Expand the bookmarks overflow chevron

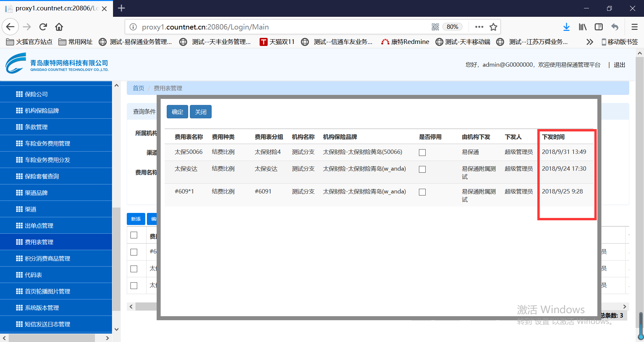(x=589, y=42)
